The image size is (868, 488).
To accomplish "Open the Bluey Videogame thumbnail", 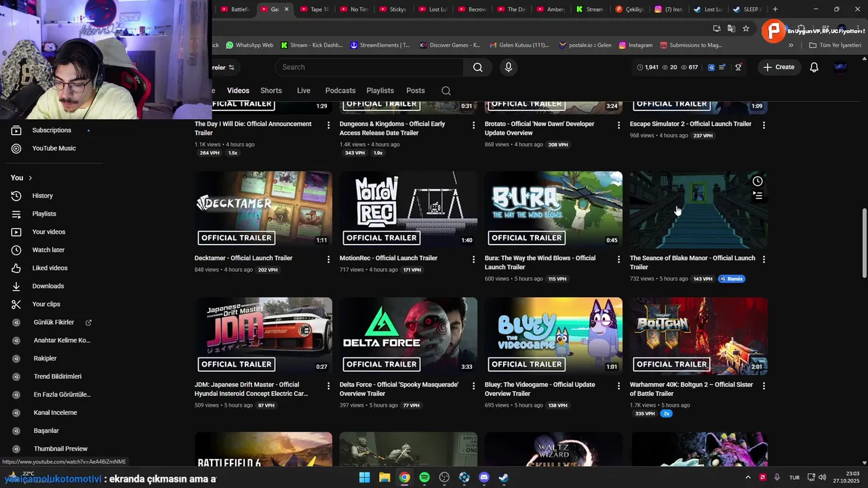I will (x=553, y=336).
